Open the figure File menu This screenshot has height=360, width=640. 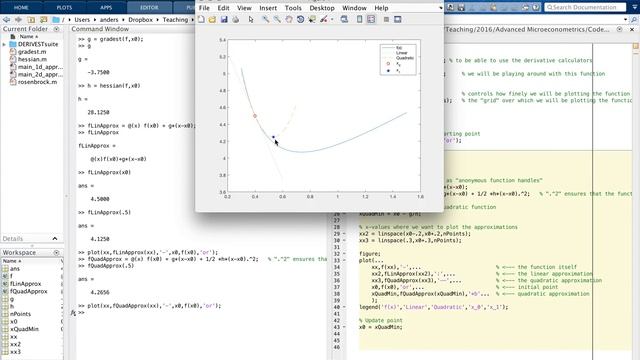(x=204, y=8)
